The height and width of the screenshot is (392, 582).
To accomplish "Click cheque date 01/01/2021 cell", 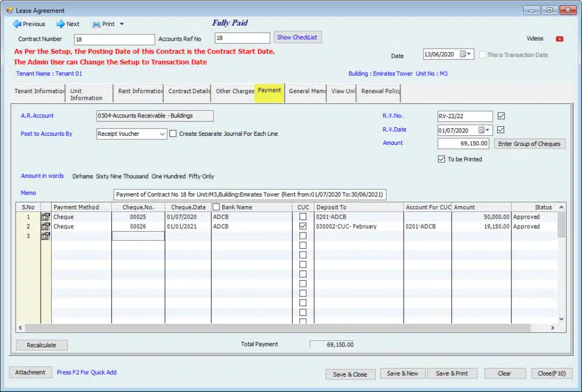I will click(188, 227).
